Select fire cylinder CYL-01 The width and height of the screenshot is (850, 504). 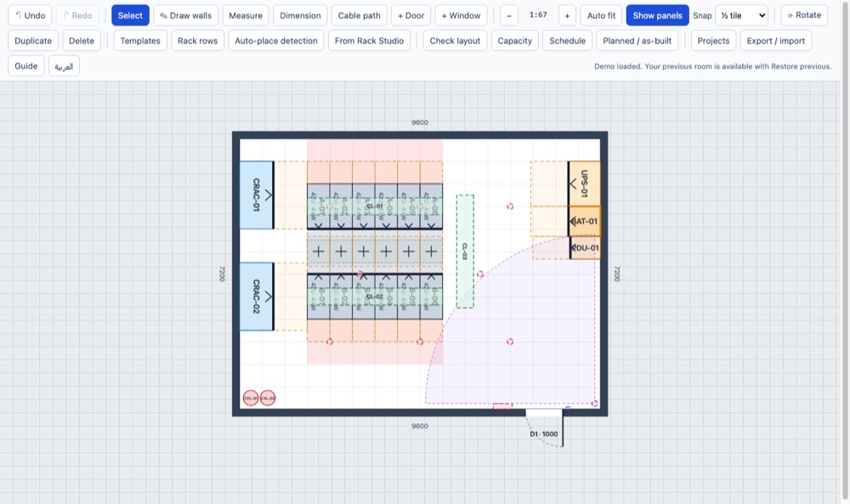[251, 399]
